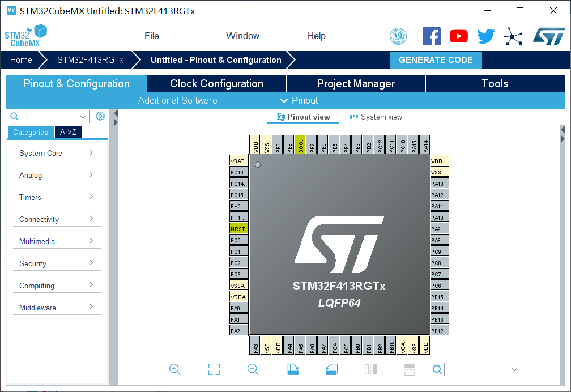Screen dimensions: 571x392
Task: Open category settings gear icon
Action: click(100, 116)
